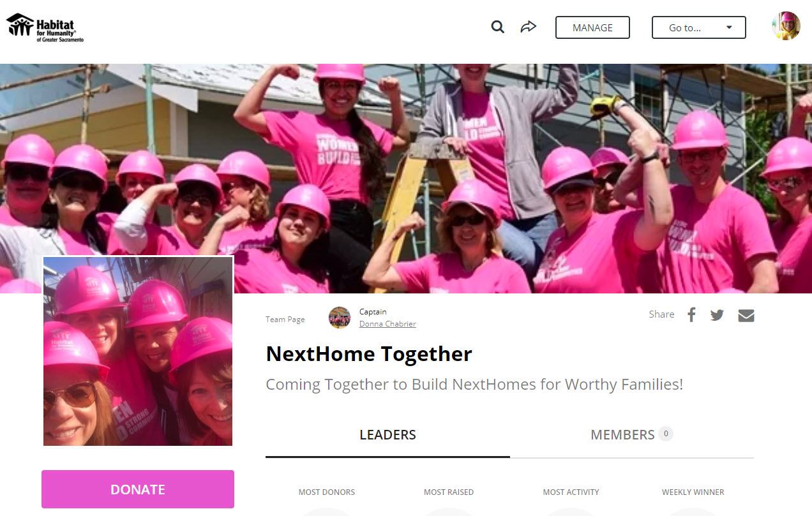The height and width of the screenshot is (516, 812).
Task: Open the user profile avatar menu
Action: point(786,26)
